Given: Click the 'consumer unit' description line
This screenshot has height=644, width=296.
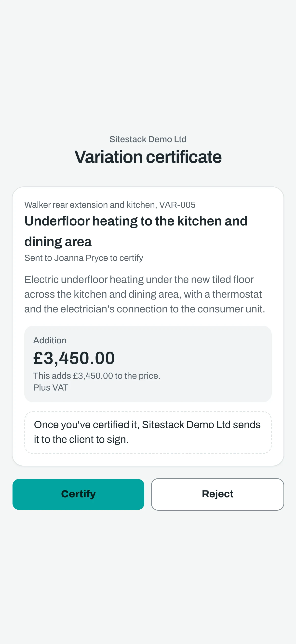Looking at the screenshot, I should pos(145,309).
